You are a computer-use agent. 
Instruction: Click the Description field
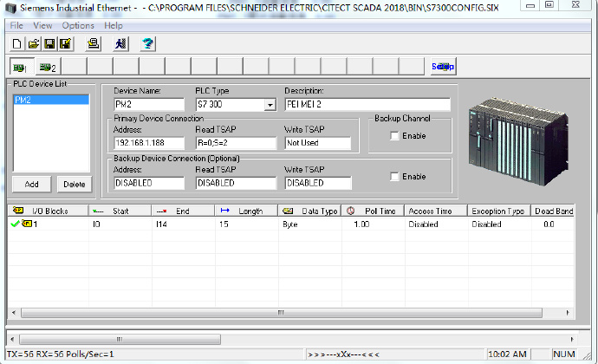(x=367, y=104)
